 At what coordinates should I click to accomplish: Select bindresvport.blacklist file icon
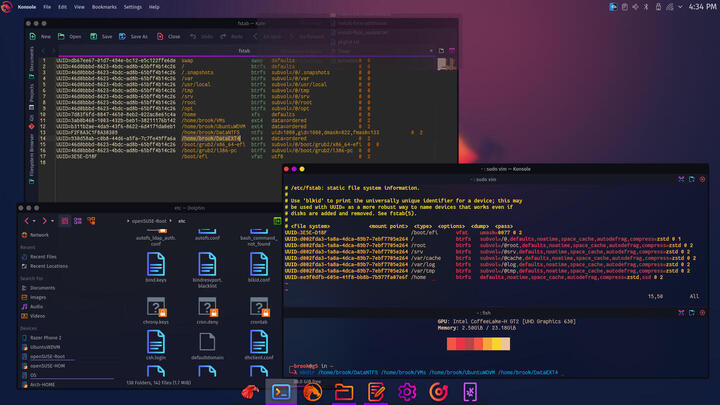pos(207,264)
